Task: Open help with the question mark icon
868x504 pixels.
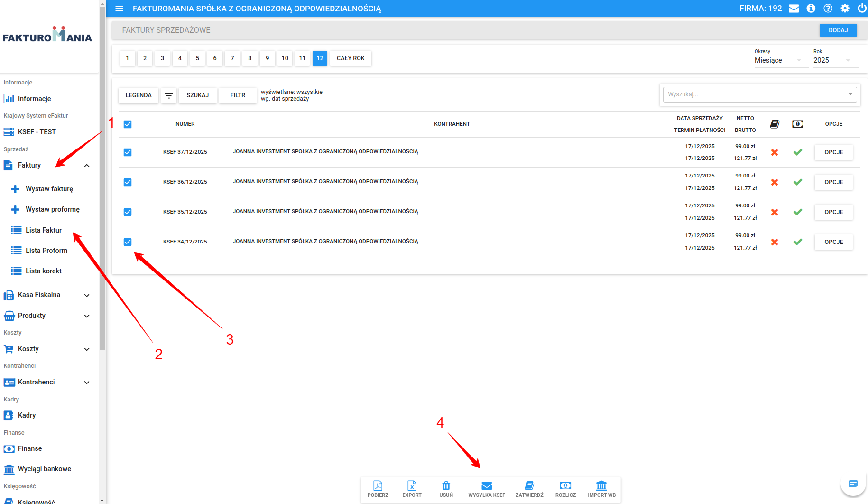Action: 828,9
